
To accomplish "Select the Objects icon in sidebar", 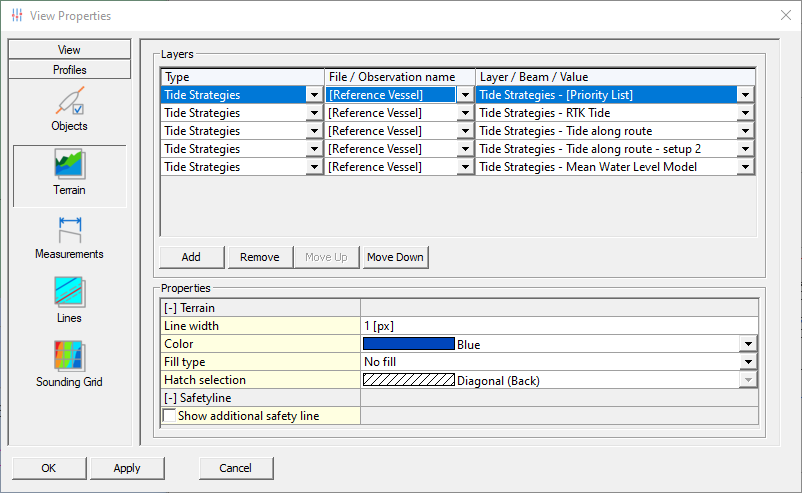I will click(69, 102).
